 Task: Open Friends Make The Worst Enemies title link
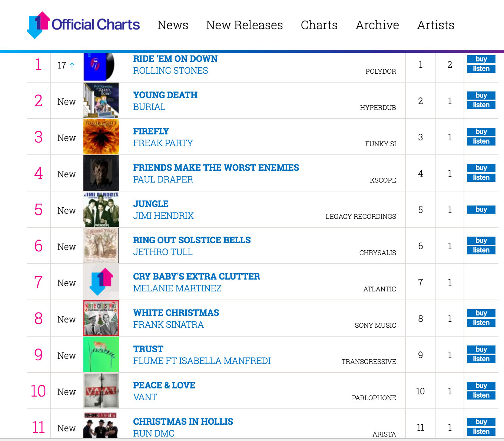click(216, 168)
